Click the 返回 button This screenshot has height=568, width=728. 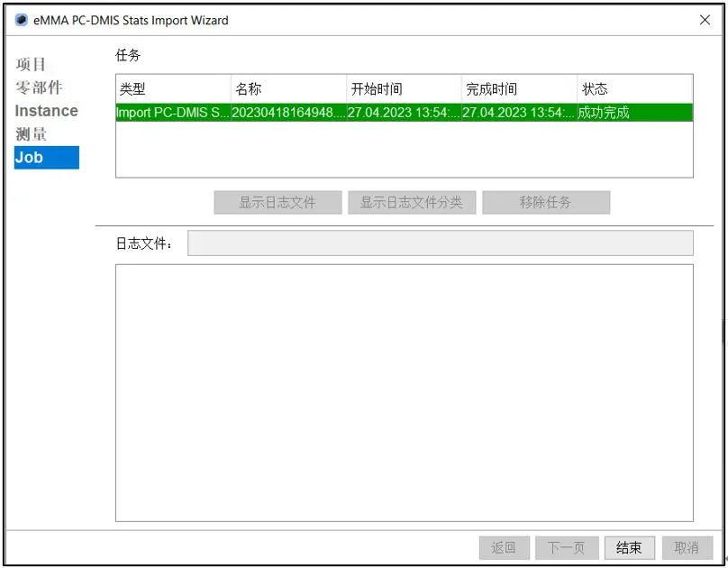(505, 548)
